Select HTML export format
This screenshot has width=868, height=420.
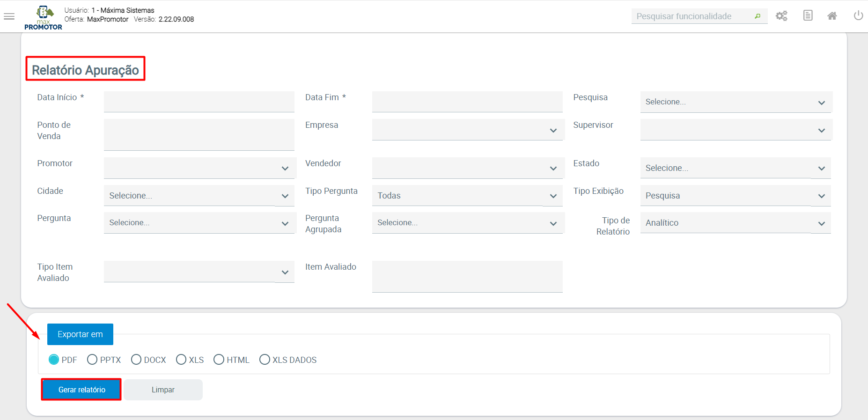pyautogui.click(x=219, y=360)
